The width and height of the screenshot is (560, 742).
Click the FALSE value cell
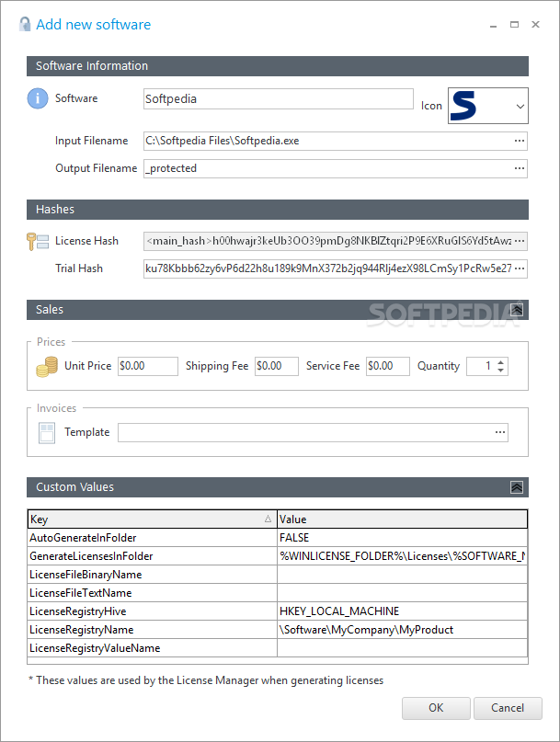(403, 538)
